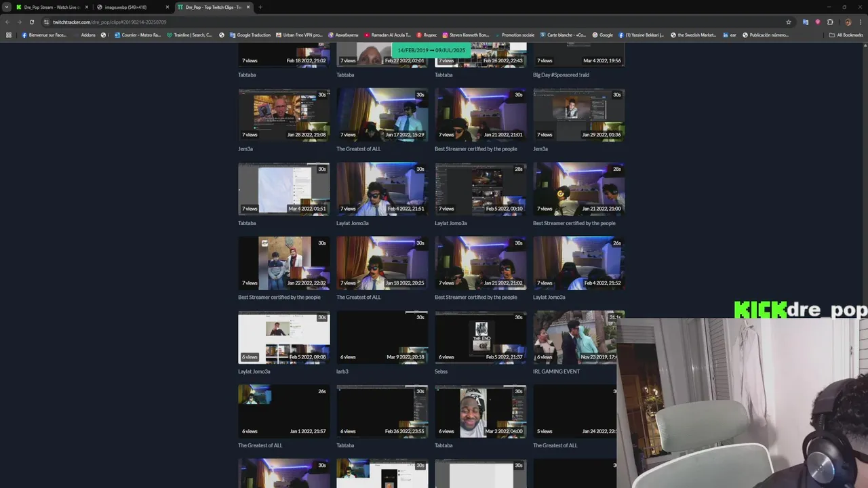Open the Google Translate extension icon

805,22
